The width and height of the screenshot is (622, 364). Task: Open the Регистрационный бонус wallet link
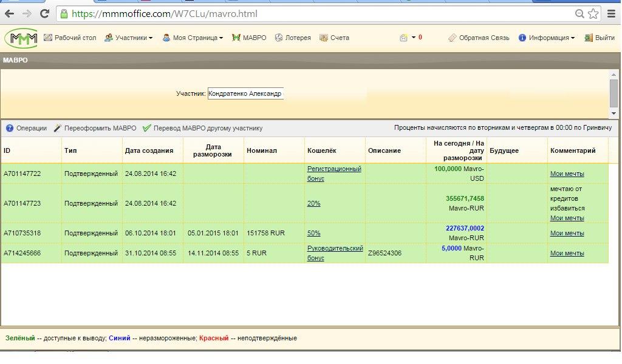334,174
